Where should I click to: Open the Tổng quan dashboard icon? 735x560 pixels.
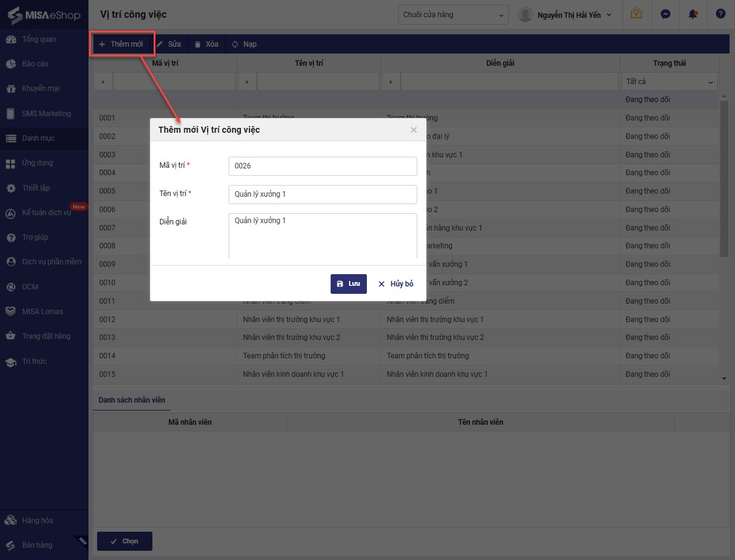click(x=11, y=39)
